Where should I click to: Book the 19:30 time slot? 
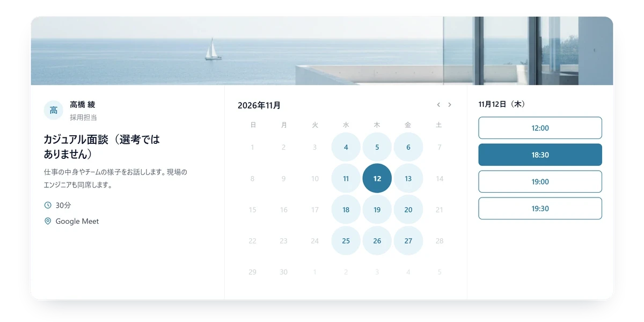(540, 208)
